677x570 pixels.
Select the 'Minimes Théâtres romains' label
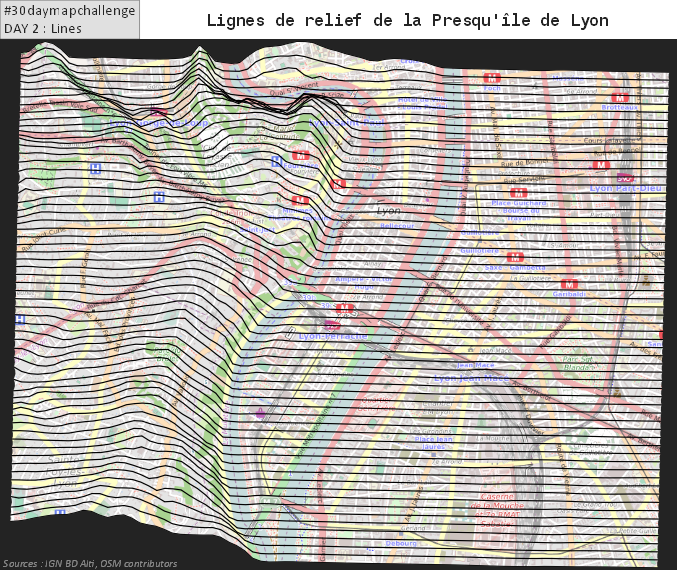tap(299, 214)
